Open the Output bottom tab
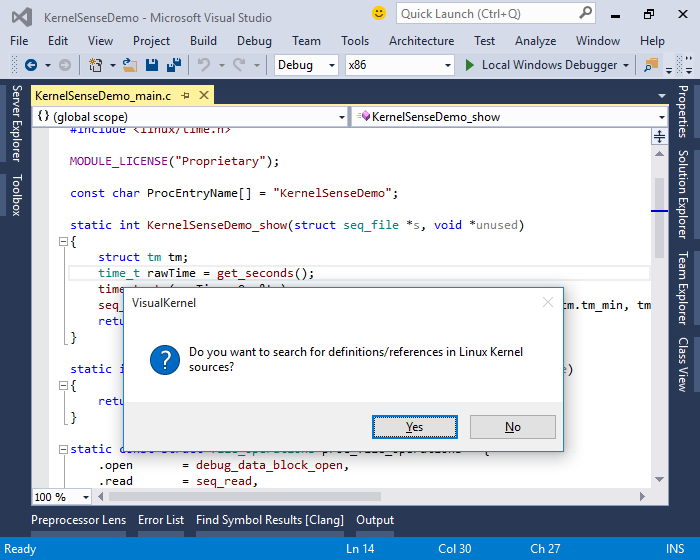700x560 pixels. (x=375, y=520)
